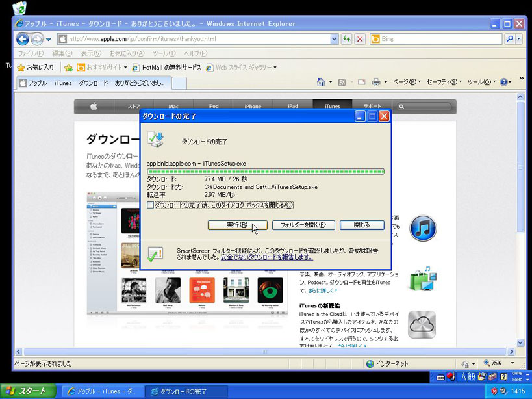Click the horizontal scrollbar right arrow
The width and height of the screenshot is (532, 399).
click(512, 352)
